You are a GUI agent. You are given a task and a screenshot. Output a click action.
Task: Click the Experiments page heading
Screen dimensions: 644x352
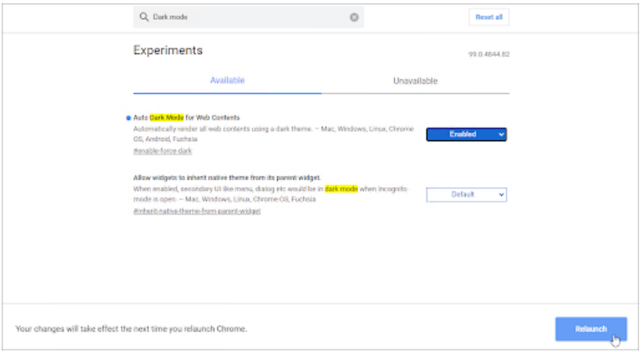click(x=168, y=51)
